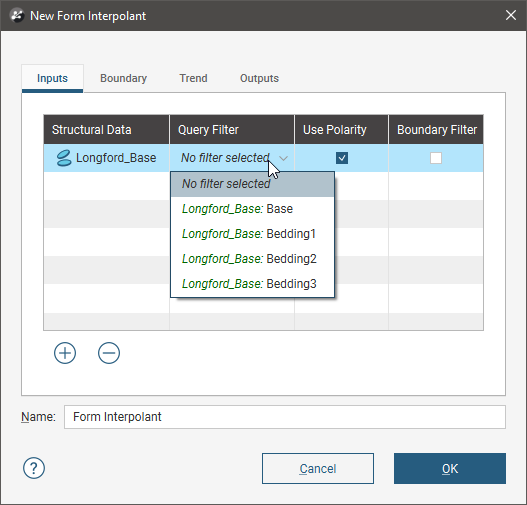
Task: Click the Name field containing Form Interpolant
Action: 285,417
